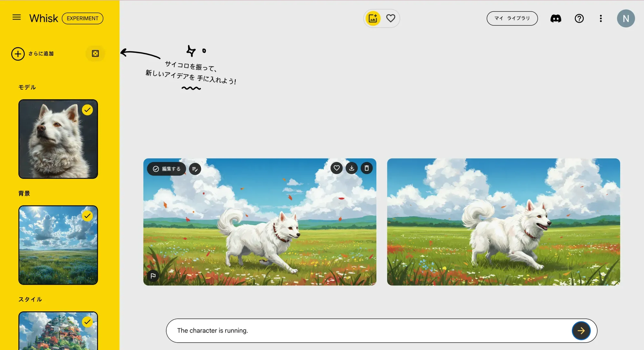Select the style building thumbnail
Screen dimensions: 644x350
58,331
